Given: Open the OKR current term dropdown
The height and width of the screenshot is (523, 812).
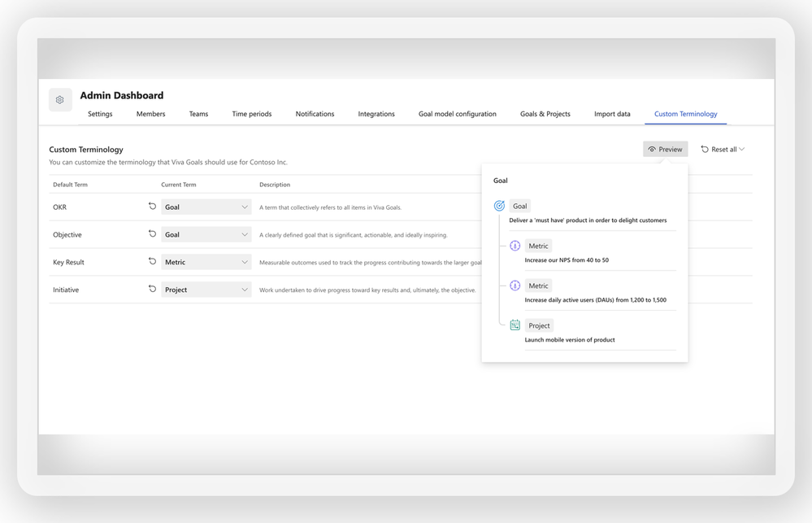Looking at the screenshot, I should tap(206, 207).
